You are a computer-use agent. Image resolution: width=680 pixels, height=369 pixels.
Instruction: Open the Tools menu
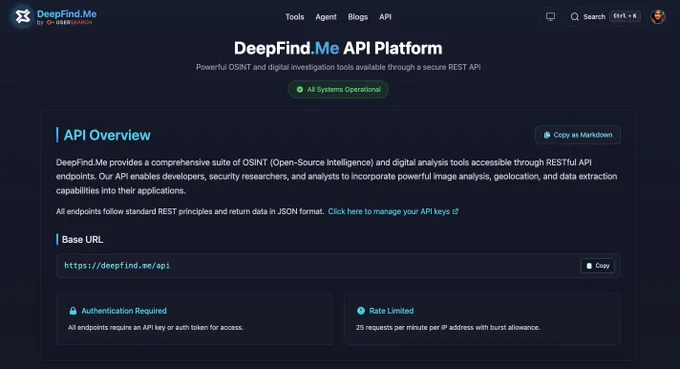tap(294, 17)
